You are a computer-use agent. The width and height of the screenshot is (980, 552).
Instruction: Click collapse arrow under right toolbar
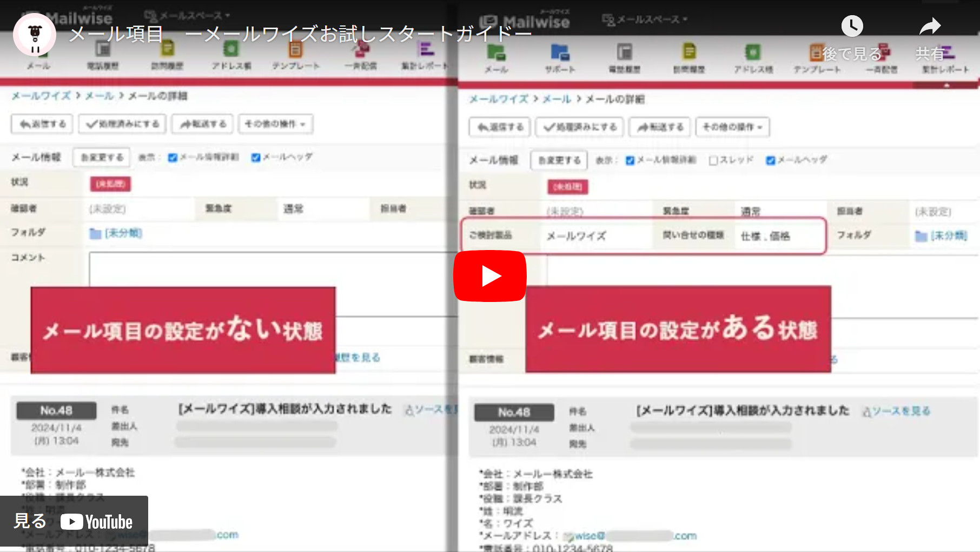(x=946, y=86)
